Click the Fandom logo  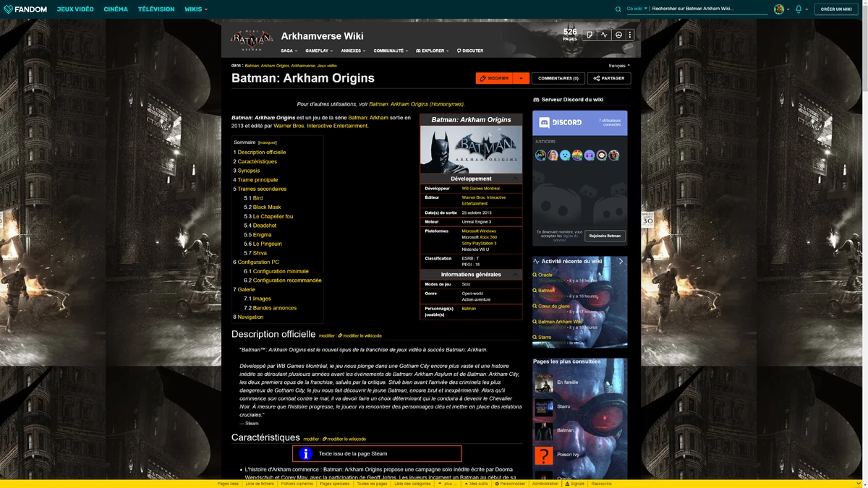[x=24, y=9]
